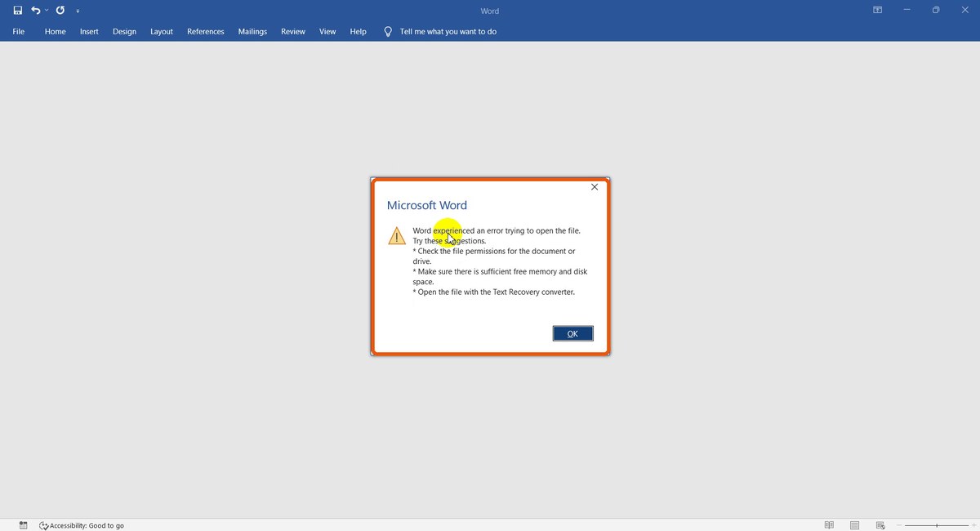The image size is (980, 531).
Task: Click OK in the error dialog
Action: (x=572, y=333)
